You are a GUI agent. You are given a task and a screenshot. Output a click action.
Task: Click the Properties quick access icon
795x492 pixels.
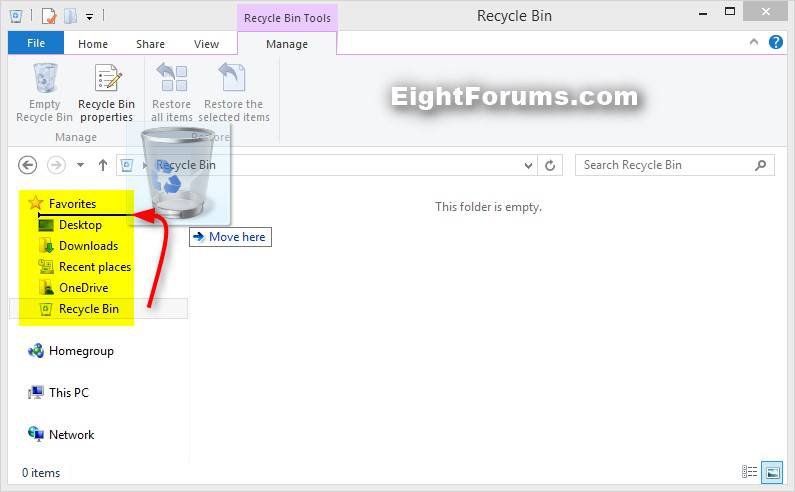pos(49,16)
